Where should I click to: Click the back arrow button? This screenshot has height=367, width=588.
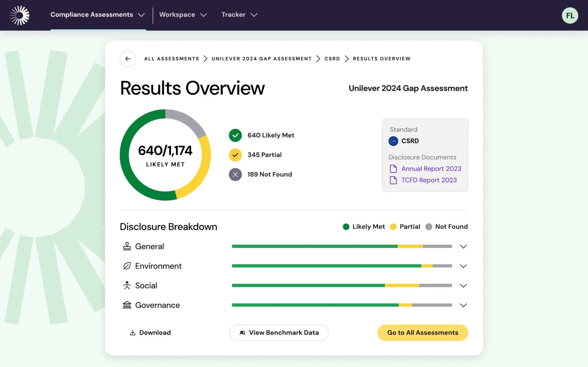[128, 59]
